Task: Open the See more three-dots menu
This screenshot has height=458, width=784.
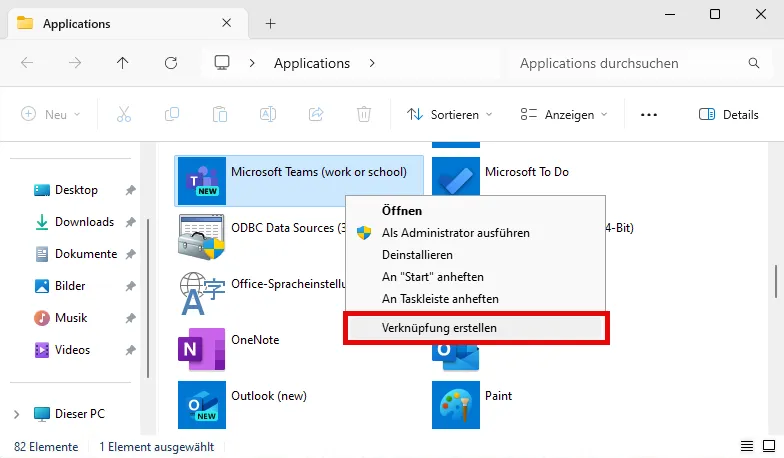Action: click(649, 115)
